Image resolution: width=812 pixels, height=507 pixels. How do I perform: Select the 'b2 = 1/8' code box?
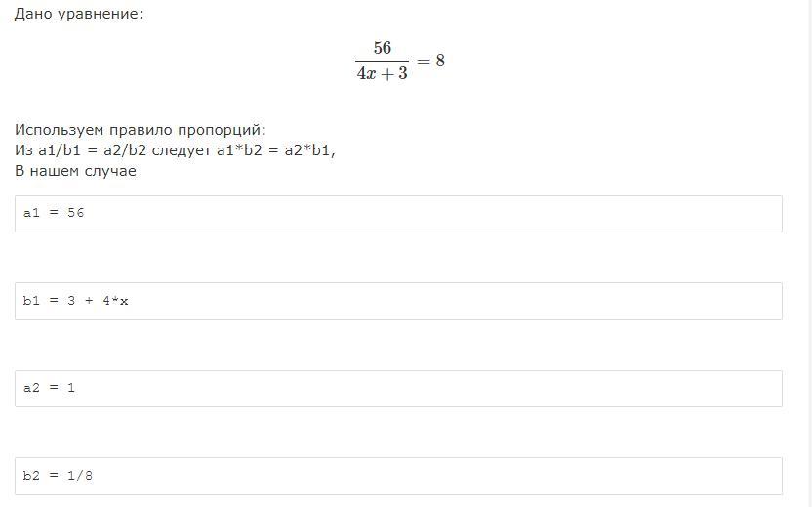click(x=398, y=476)
